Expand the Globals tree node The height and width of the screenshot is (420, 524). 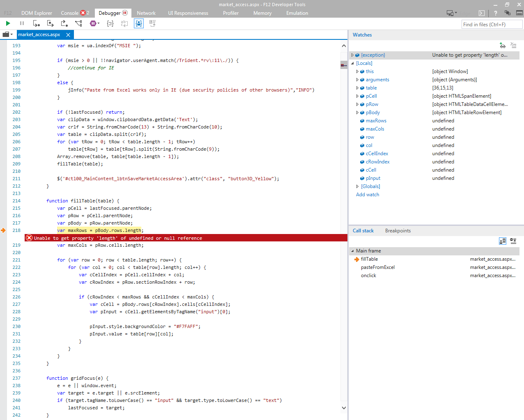click(357, 186)
